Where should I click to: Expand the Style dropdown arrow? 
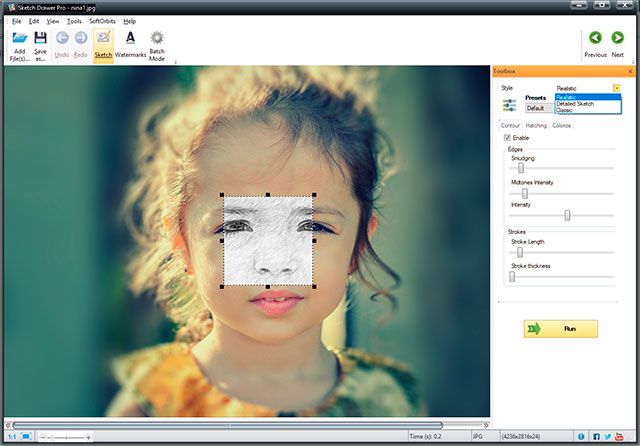617,88
